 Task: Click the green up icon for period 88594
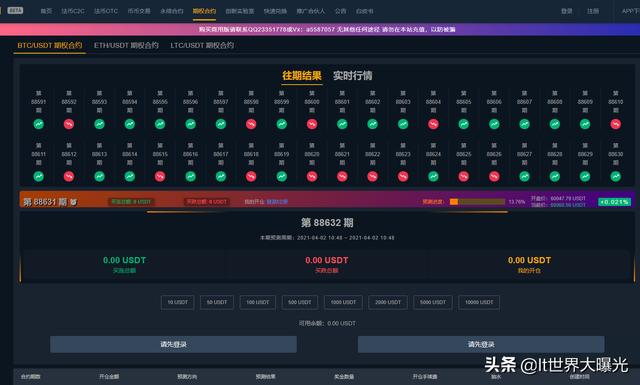[130, 124]
